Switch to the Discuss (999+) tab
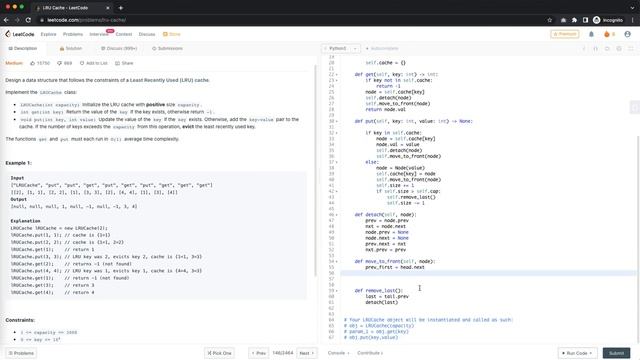This screenshot has height=360, width=640. [119, 49]
